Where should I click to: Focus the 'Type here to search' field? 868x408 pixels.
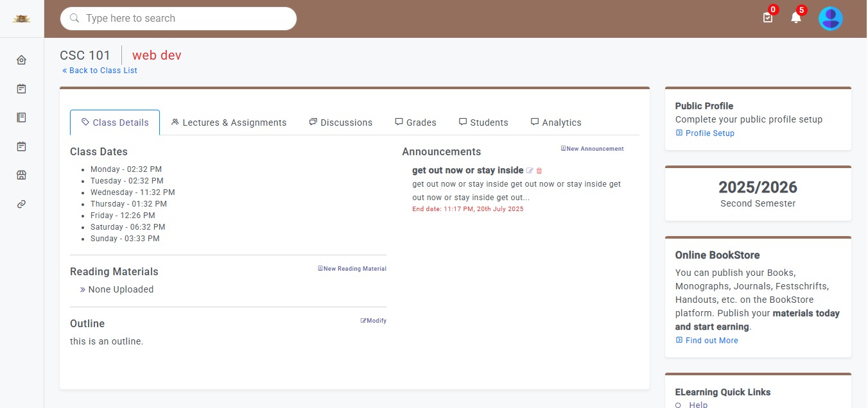(186, 19)
